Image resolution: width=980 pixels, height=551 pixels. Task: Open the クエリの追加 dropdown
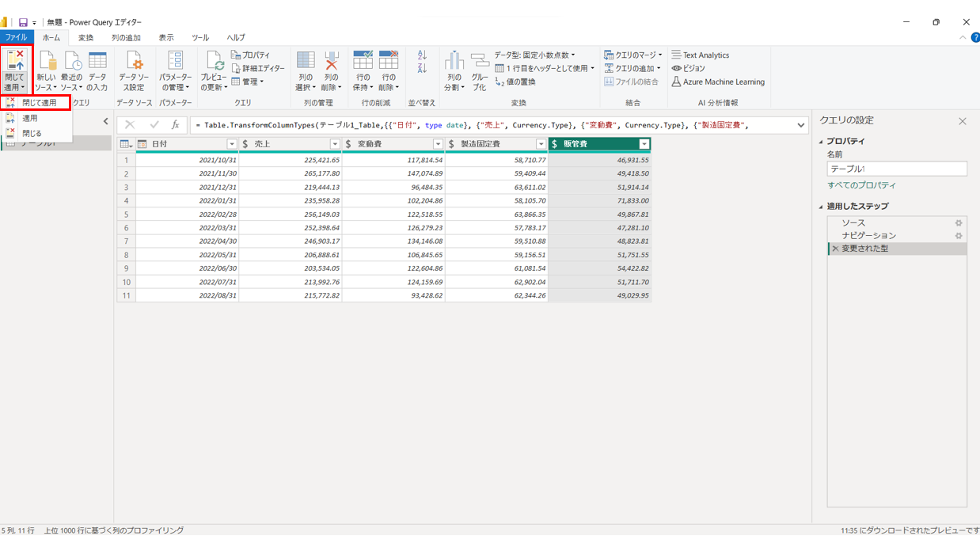(632, 69)
